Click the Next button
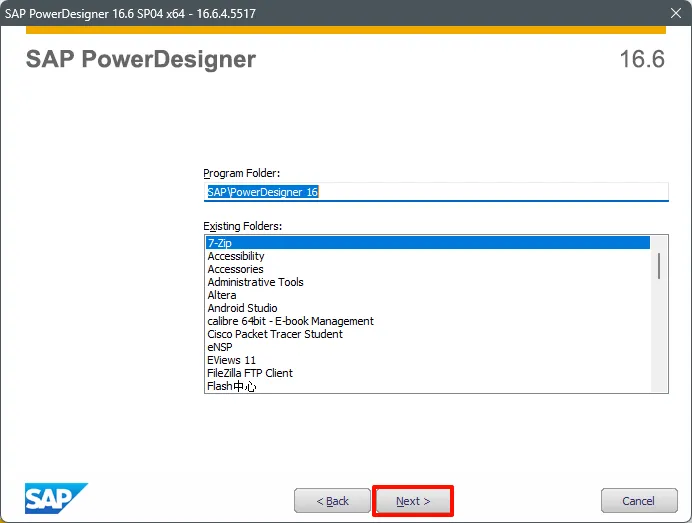 [413, 501]
